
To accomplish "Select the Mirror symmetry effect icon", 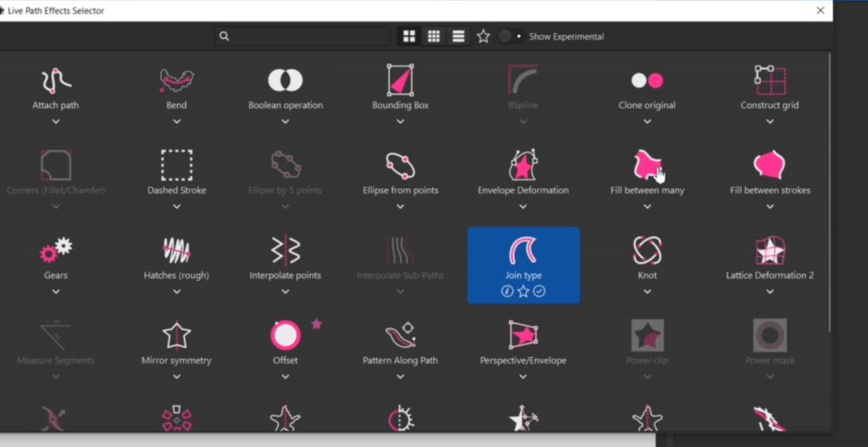I will [176, 335].
